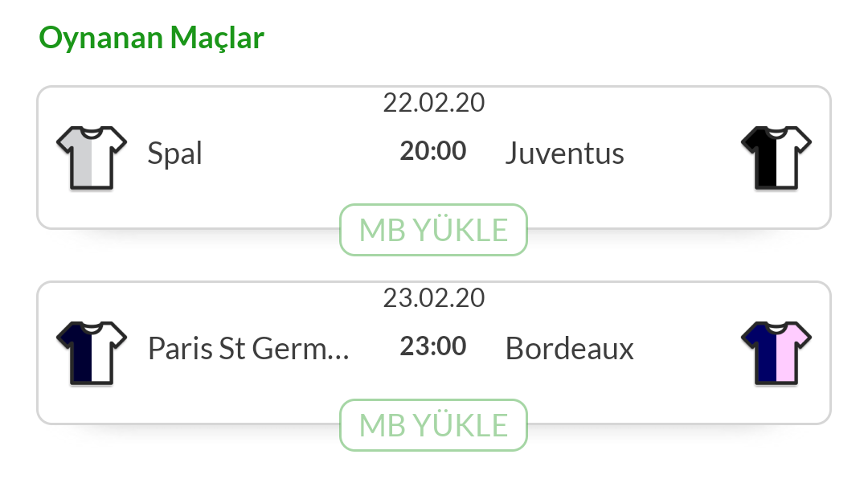Viewport: 868px width, 479px height.
Task: Click Paris St Germain's navy jersey icon
Action: coord(92,353)
